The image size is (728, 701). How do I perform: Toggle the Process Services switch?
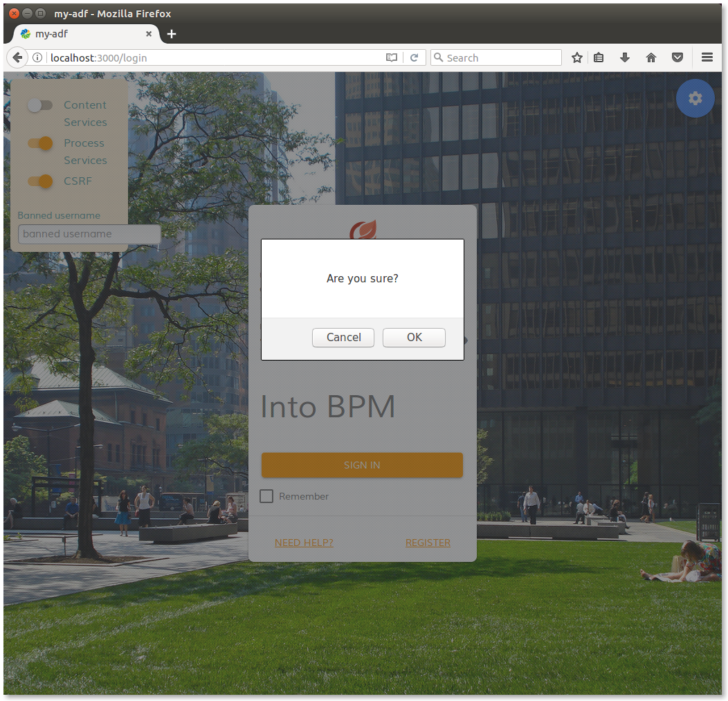40,143
